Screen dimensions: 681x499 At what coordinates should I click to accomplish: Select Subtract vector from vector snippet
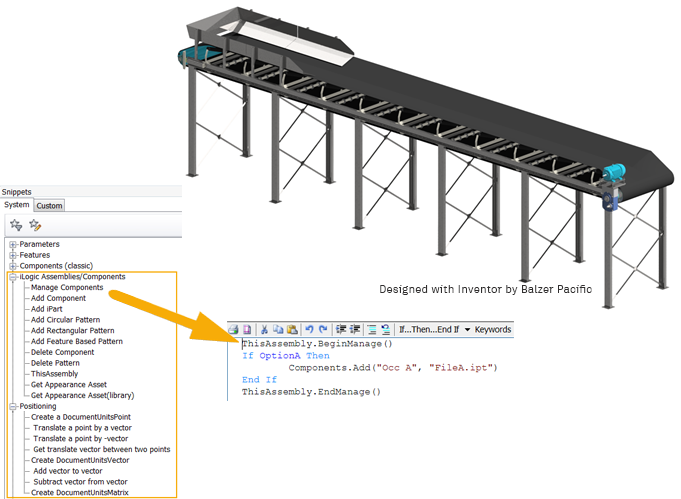[x=80, y=482]
